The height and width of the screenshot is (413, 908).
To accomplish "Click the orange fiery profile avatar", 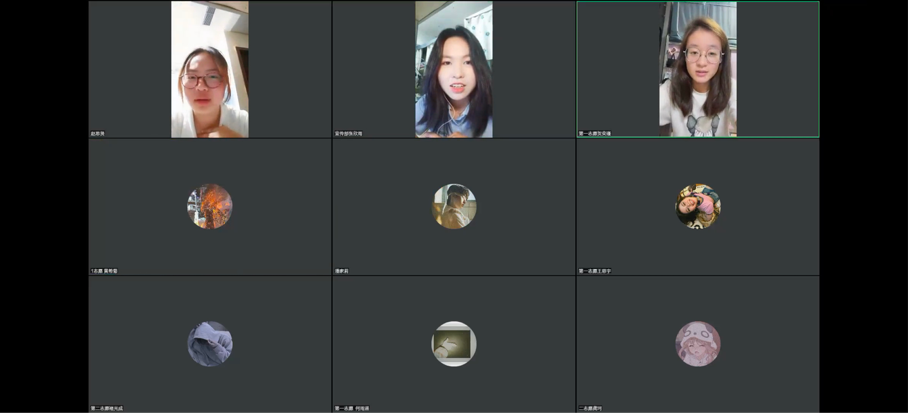I will coord(210,206).
